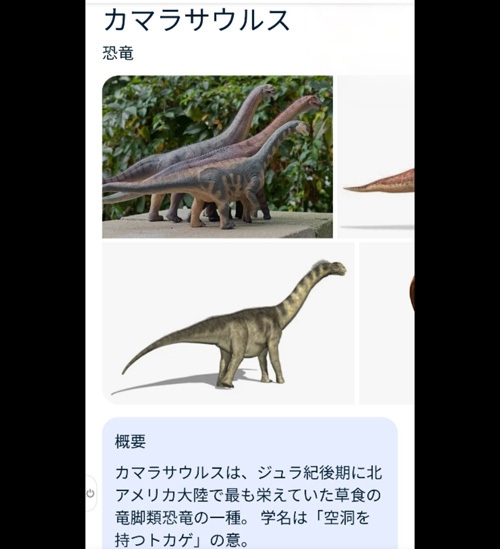Click the カマラサウルス page title

[x=197, y=20]
